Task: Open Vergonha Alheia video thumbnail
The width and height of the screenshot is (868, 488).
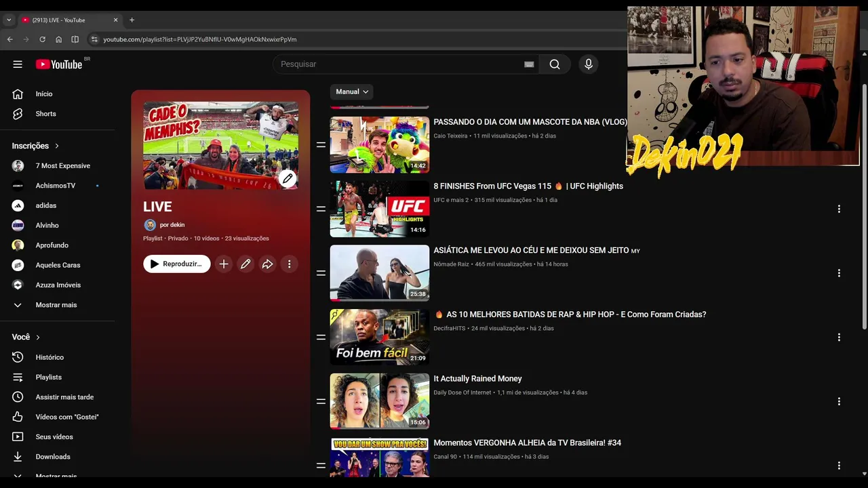Action: pyautogui.click(x=380, y=457)
